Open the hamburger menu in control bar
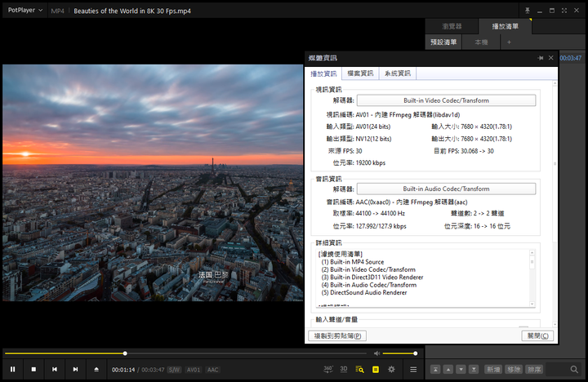Viewport: 588px width, 382px height. click(x=413, y=370)
